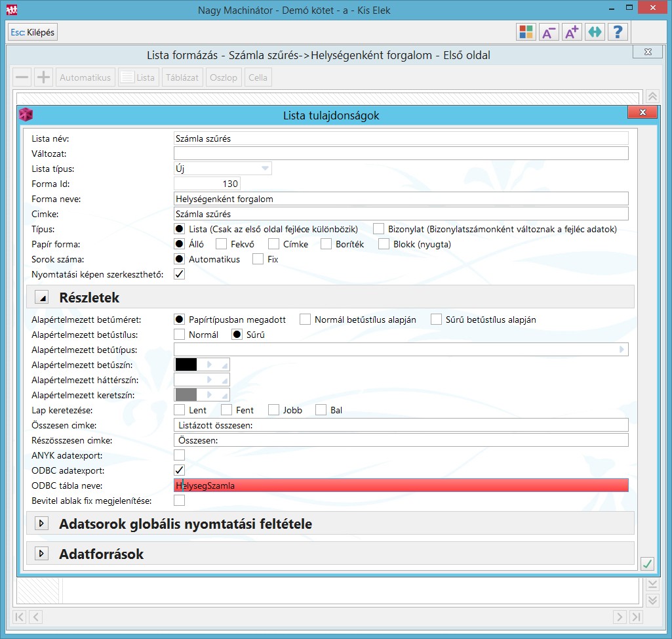Click the empty Változat input field

pos(401,154)
